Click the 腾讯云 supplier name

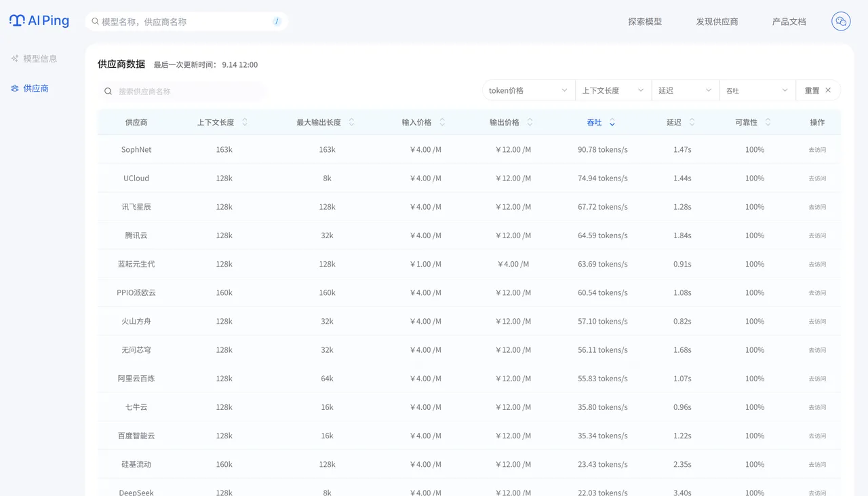point(136,235)
